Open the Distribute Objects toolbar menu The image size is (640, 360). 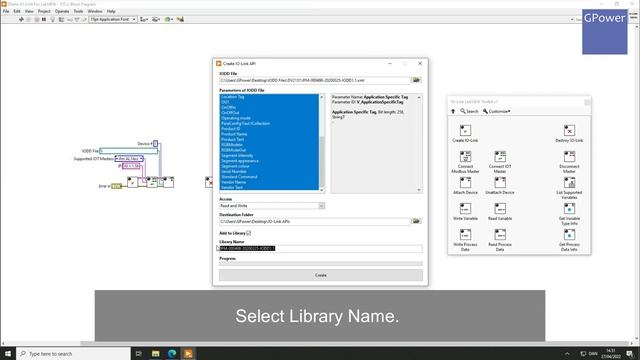156,19
